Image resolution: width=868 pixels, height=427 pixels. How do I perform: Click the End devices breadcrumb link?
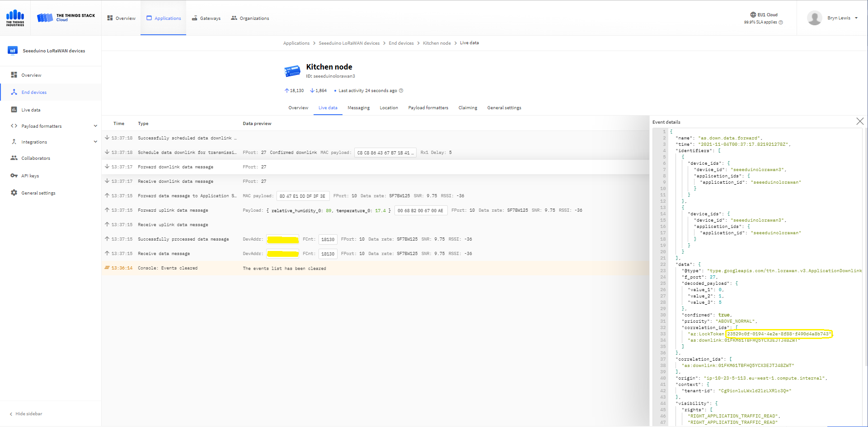401,43
